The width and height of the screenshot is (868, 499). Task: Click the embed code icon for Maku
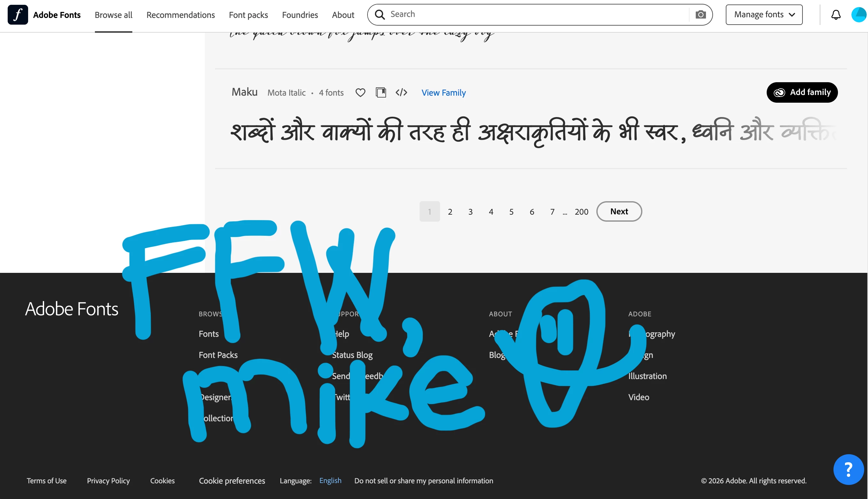[401, 92]
